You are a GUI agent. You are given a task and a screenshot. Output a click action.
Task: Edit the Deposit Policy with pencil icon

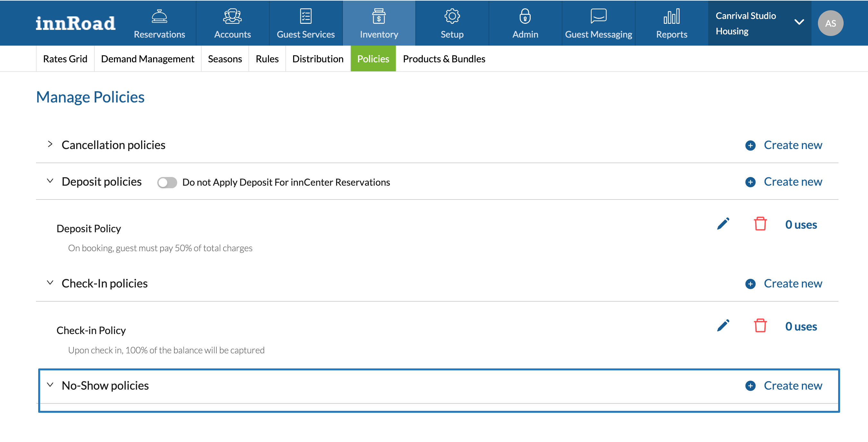point(723,224)
